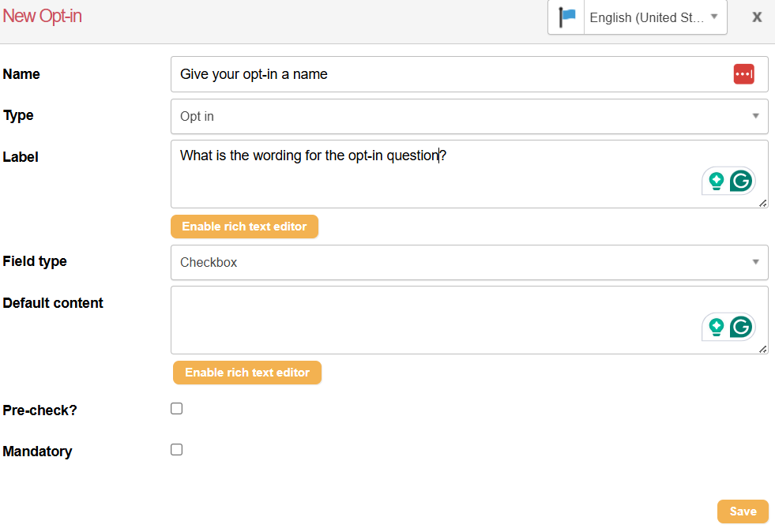This screenshot has height=532, width=775.
Task: Open the Field type dropdown showing Checkbox
Action: 469,262
